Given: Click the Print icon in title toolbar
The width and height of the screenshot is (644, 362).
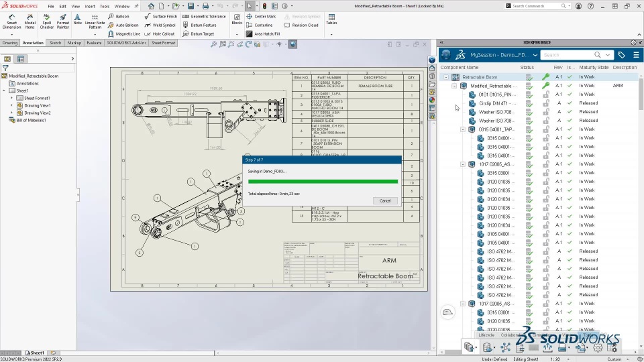Looking at the screenshot, I should tap(205, 6).
